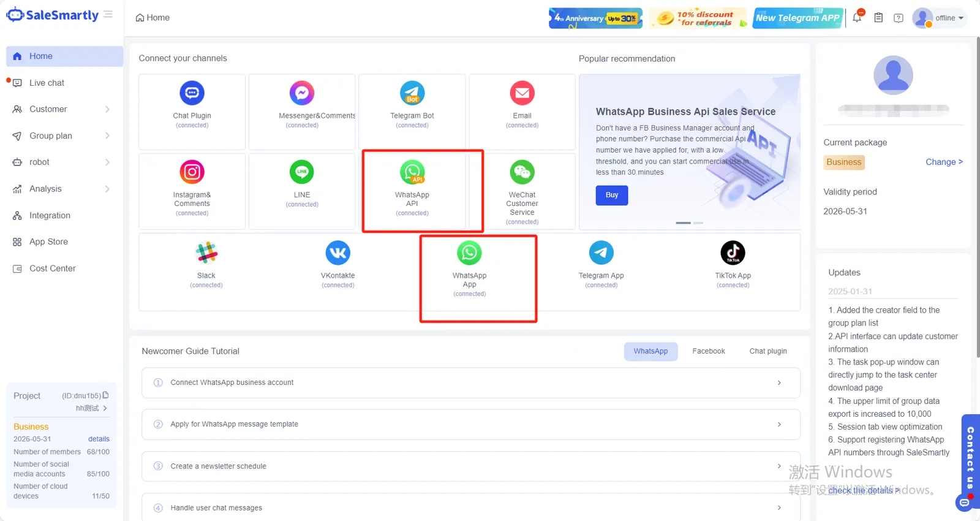Image resolution: width=980 pixels, height=521 pixels.
Task: Open the WeChat Customer Service icon
Action: click(522, 172)
